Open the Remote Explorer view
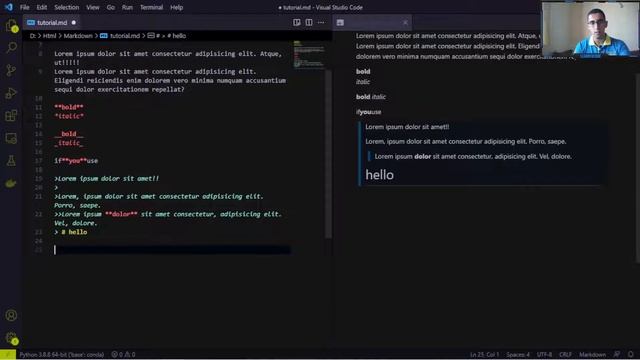The width and height of the screenshot is (640, 360). (11, 138)
